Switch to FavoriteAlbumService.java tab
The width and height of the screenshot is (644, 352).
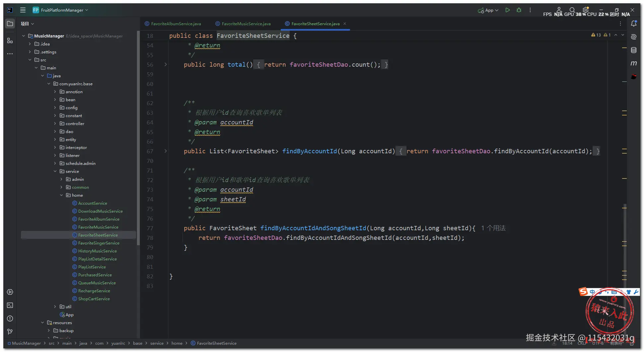(173, 24)
